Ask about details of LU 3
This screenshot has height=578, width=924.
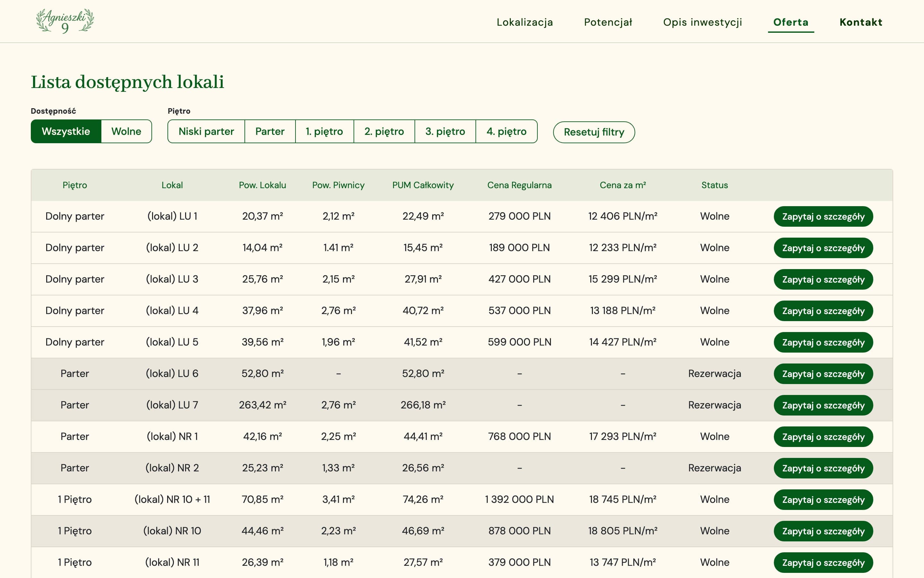click(823, 279)
